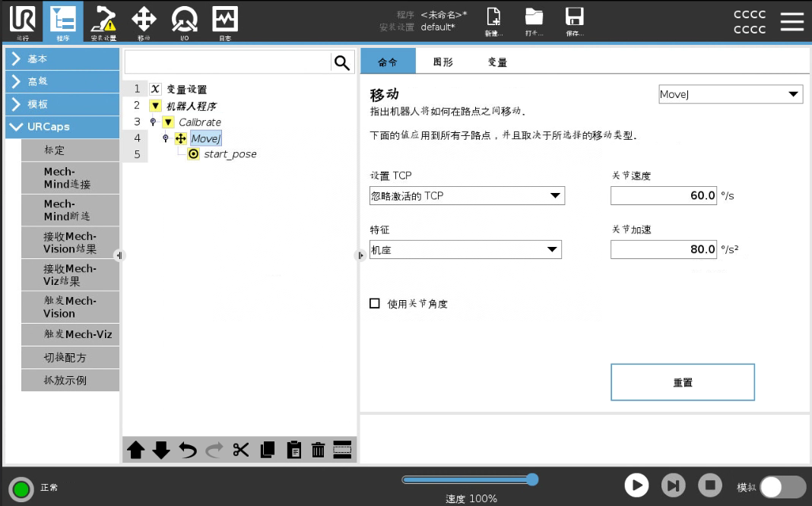Switch to the 命令 tab
The height and width of the screenshot is (506, 812).
pyautogui.click(x=388, y=61)
